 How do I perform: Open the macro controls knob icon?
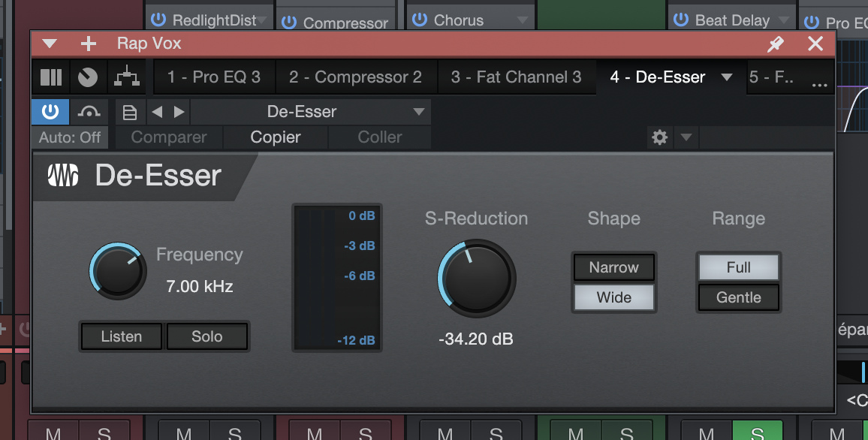87,77
